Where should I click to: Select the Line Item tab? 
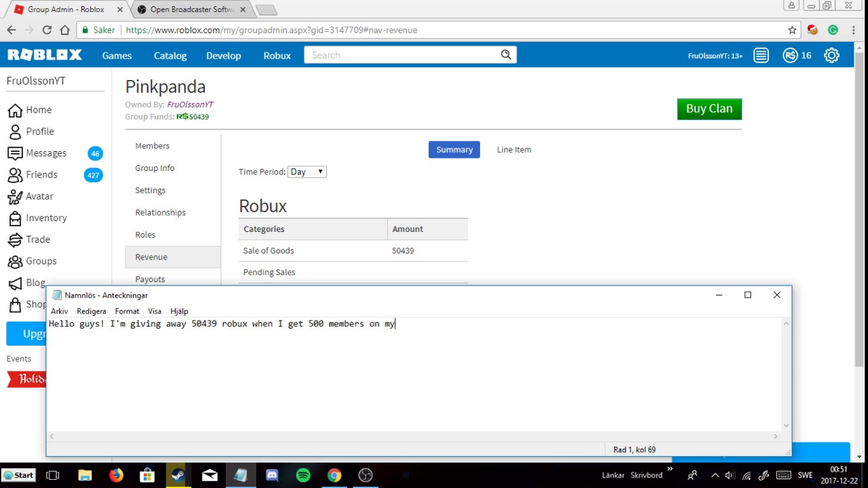point(514,150)
